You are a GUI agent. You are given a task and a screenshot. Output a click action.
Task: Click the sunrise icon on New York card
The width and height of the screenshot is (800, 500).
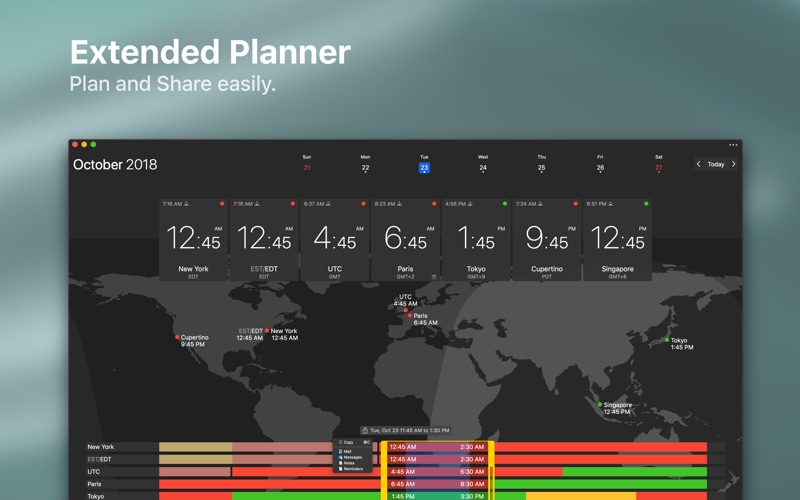pos(186,204)
